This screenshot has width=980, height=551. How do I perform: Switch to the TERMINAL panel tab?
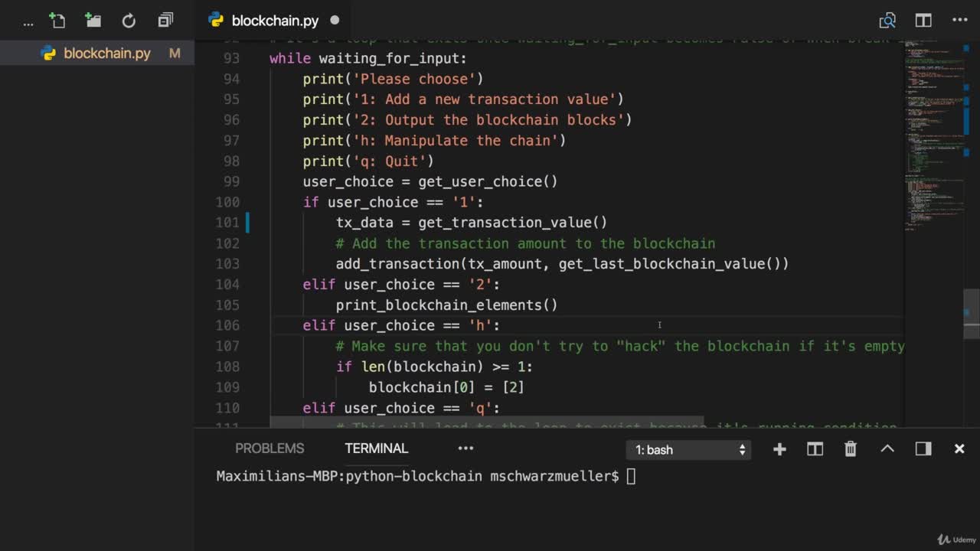[x=376, y=448]
